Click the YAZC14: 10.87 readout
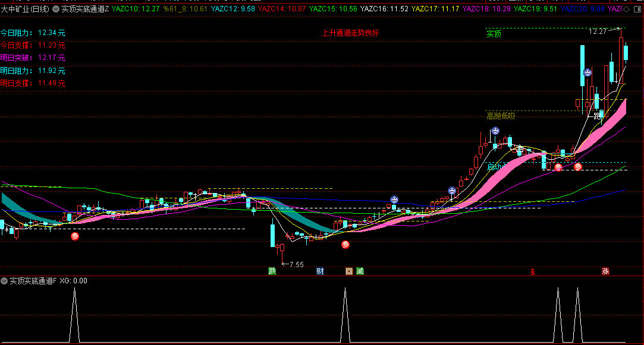Image resolution: width=644 pixels, height=345 pixels. coord(282,9)
